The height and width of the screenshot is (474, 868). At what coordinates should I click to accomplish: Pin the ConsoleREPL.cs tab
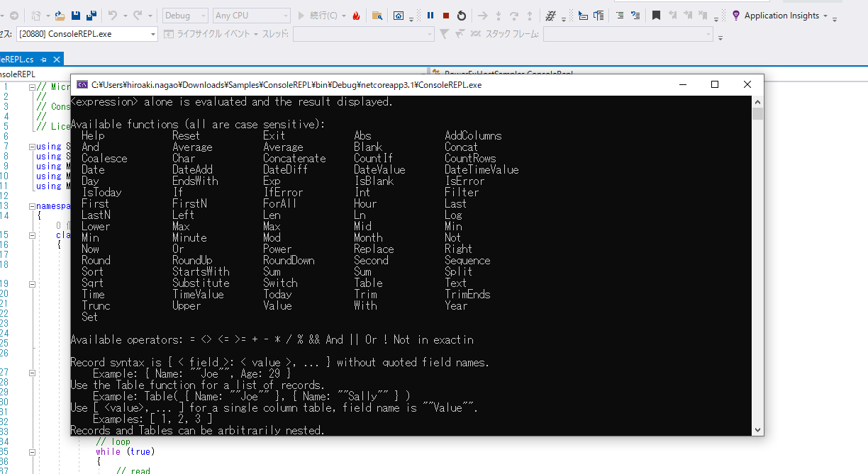[x=44, y=60]
